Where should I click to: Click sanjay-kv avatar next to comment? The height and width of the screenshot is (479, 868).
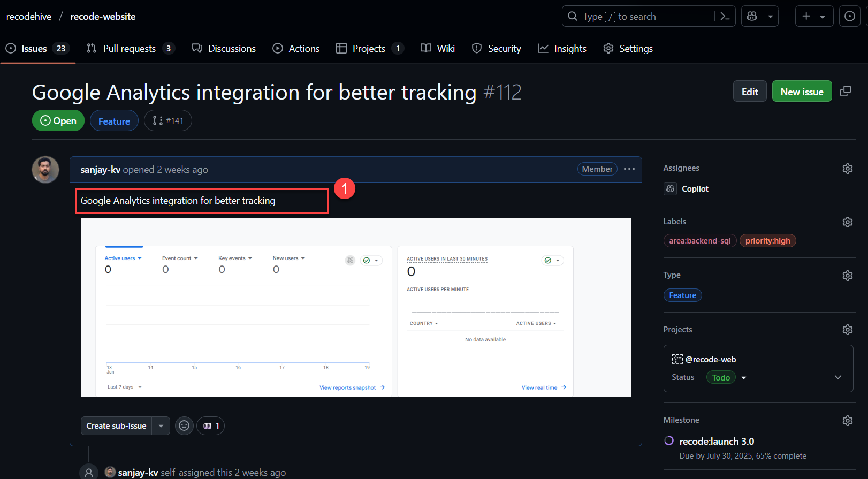45,170
